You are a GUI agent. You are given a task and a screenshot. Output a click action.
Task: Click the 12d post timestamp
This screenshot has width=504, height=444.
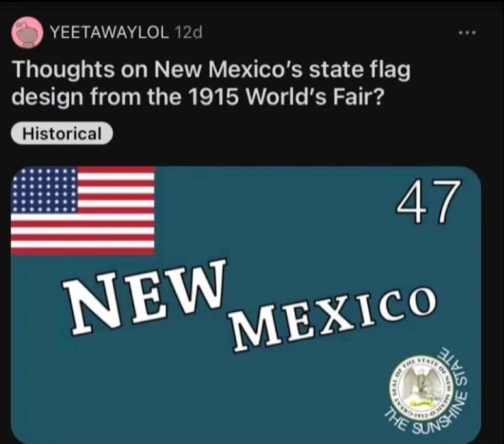click(188, 32)
